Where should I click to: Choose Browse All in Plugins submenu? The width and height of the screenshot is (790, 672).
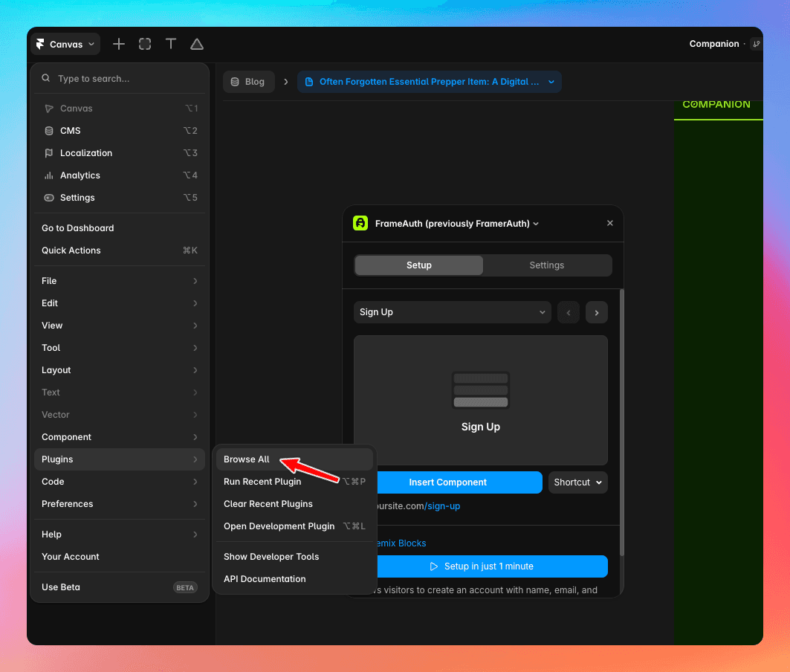click(295, 459)
